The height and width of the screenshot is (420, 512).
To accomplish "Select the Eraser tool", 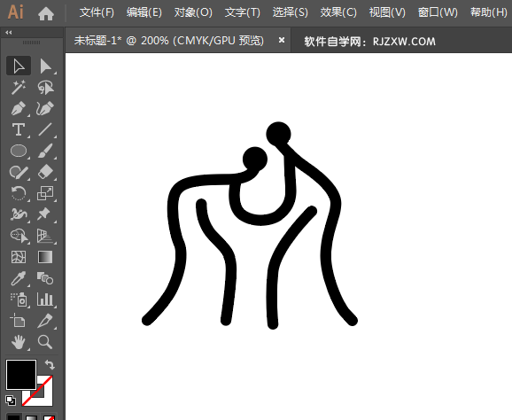I will 45,172.
